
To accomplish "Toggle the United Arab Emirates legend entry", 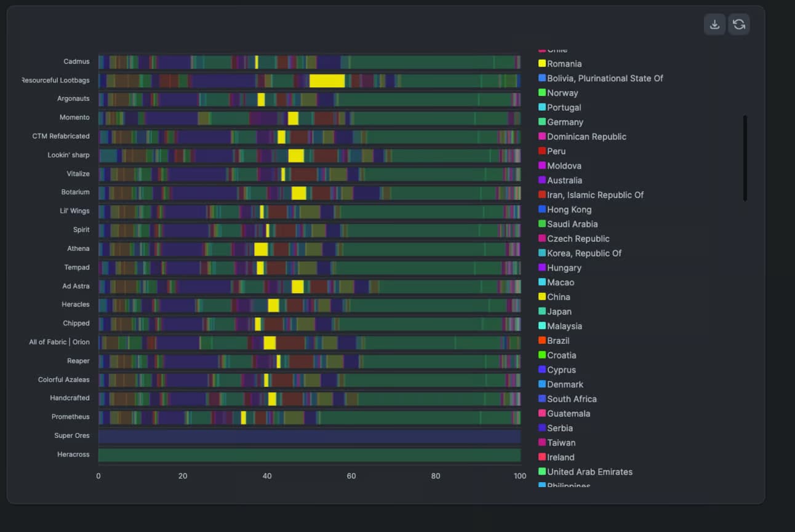I will (589, 472).
